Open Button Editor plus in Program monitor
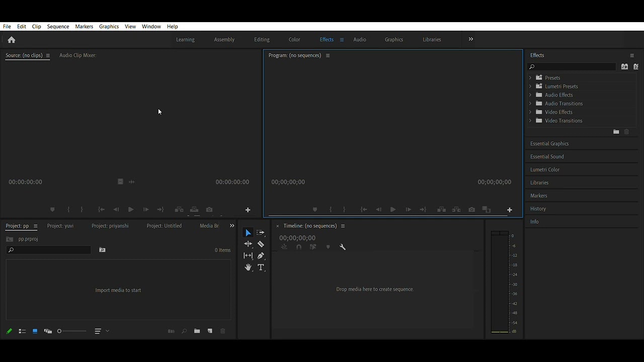644x362 pixels. pos(509,210)
